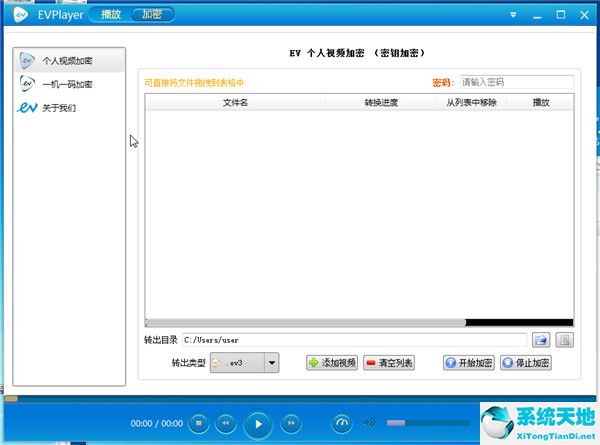Click the 清空列表 button
Screen dimensions: 600x445
coord(389,363)
